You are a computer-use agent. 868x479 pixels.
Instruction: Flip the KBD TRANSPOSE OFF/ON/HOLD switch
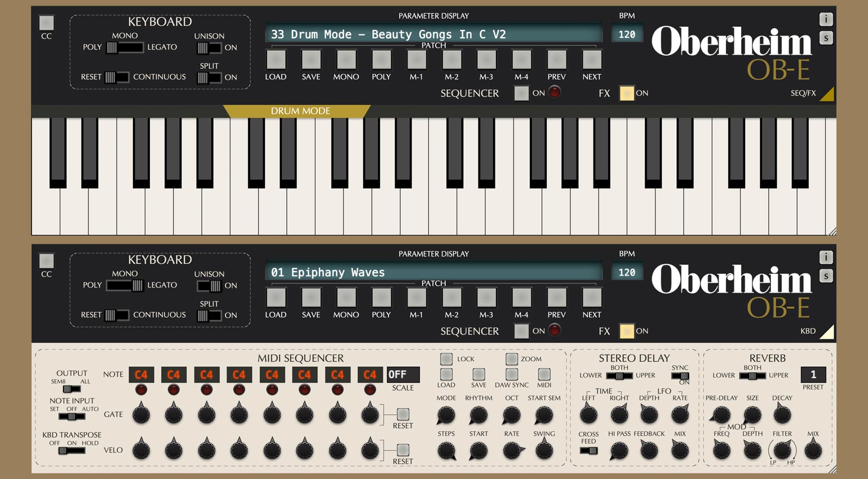pyautogui.click(x=72, y=450)
